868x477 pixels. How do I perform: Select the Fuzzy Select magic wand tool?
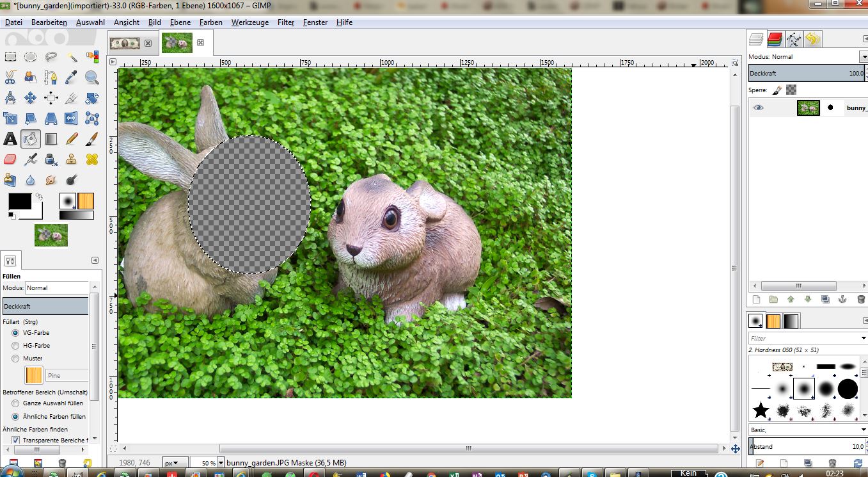[x=72, y=57]
